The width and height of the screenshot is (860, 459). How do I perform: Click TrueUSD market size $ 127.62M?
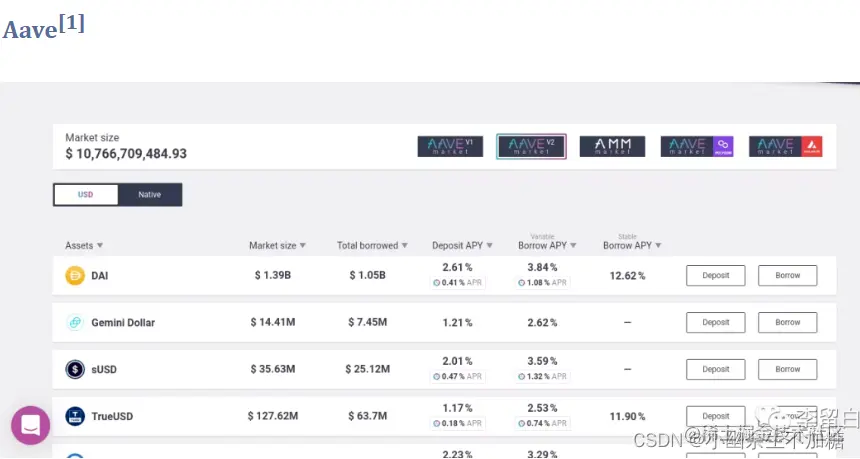273,416
